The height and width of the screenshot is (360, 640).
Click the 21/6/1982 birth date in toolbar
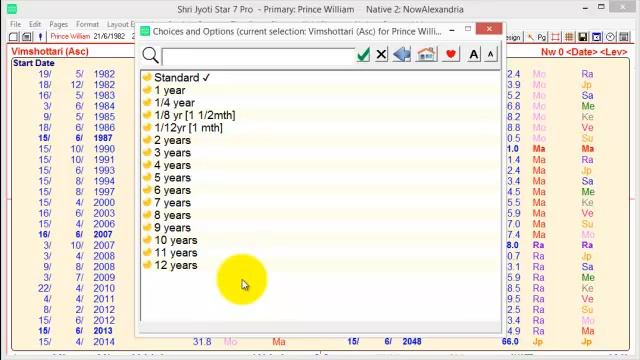pyautogui.click(x=109, y=36)
